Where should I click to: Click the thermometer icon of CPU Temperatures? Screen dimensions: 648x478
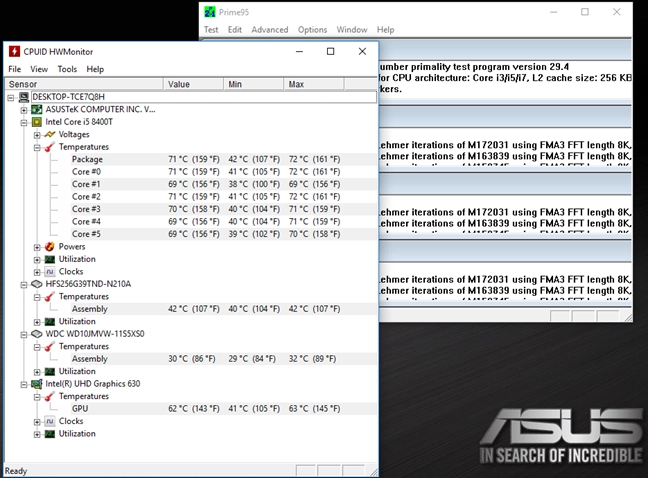coord(50,147)
